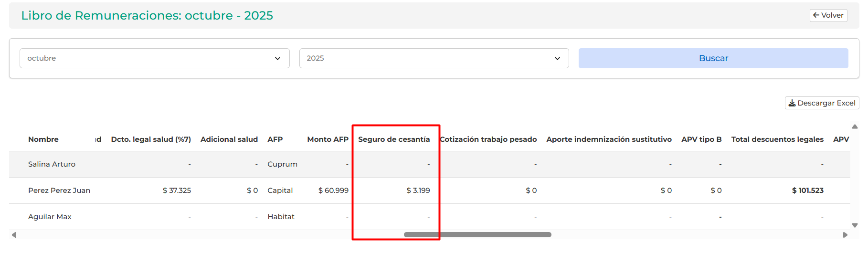
Task: Open the 2025 year dropdown
Action: click(434, 58)
